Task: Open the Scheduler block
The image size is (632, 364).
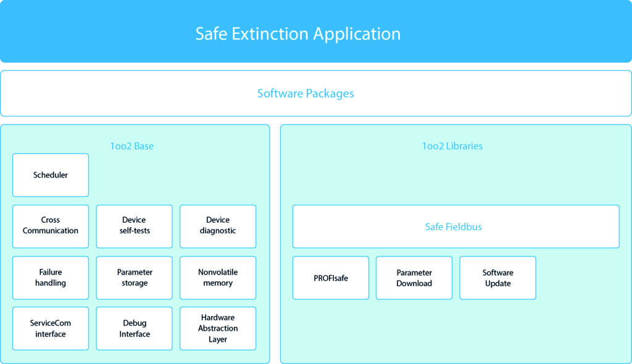Action: tap(51, 175)
